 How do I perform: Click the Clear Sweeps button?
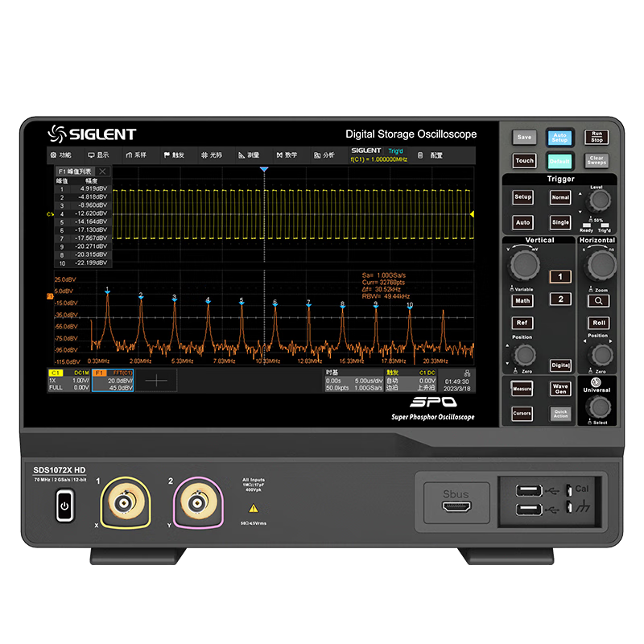tap(597, 160)
